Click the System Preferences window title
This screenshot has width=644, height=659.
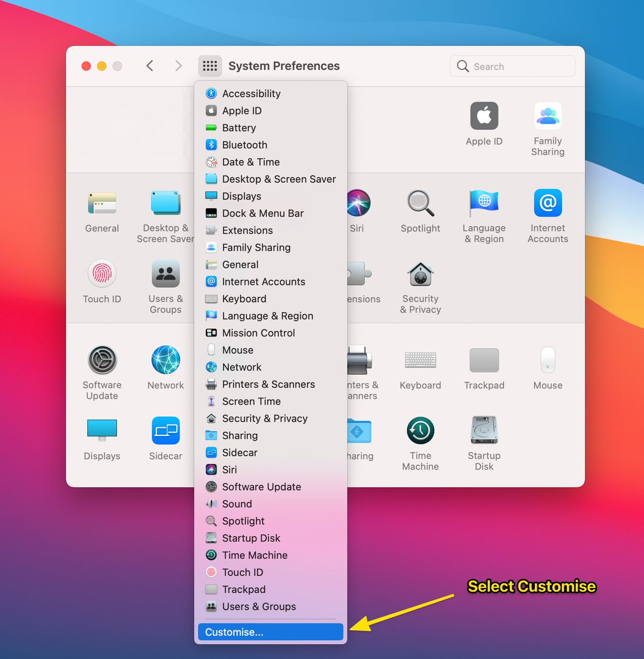[284, 66]
